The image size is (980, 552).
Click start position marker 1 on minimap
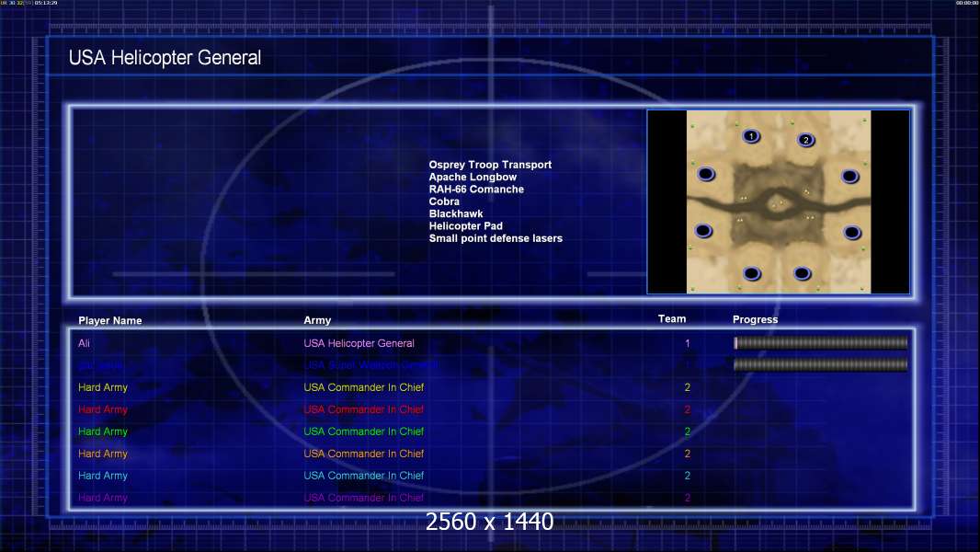751,135
